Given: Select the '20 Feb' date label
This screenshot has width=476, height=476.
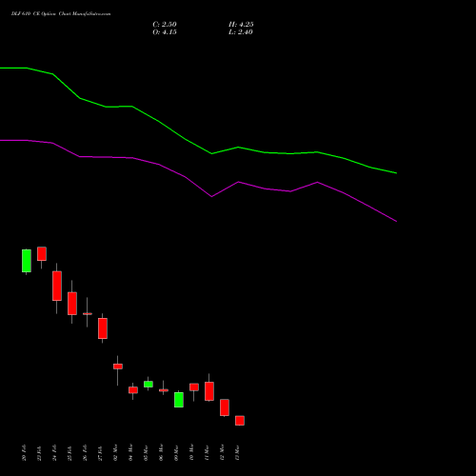Looking at the screenshot, I should pyautogui.click(x=25, y=453).
